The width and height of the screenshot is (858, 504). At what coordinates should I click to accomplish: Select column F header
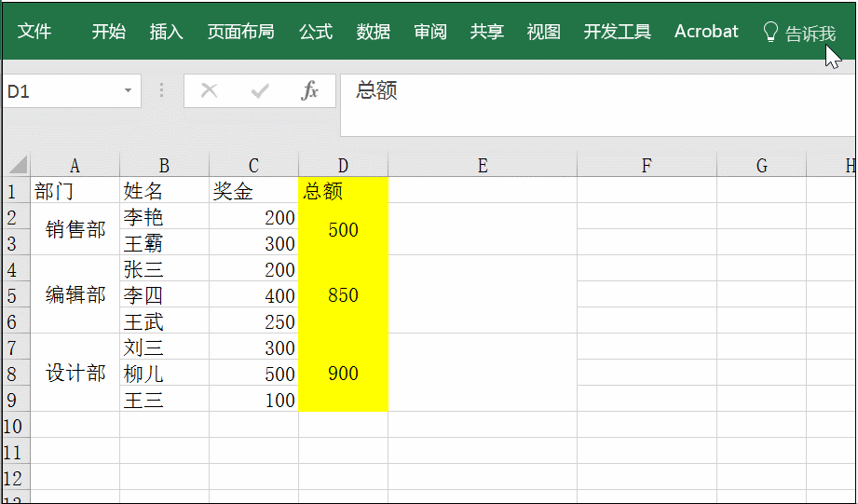pyautogui.click(x=647, y=165)
